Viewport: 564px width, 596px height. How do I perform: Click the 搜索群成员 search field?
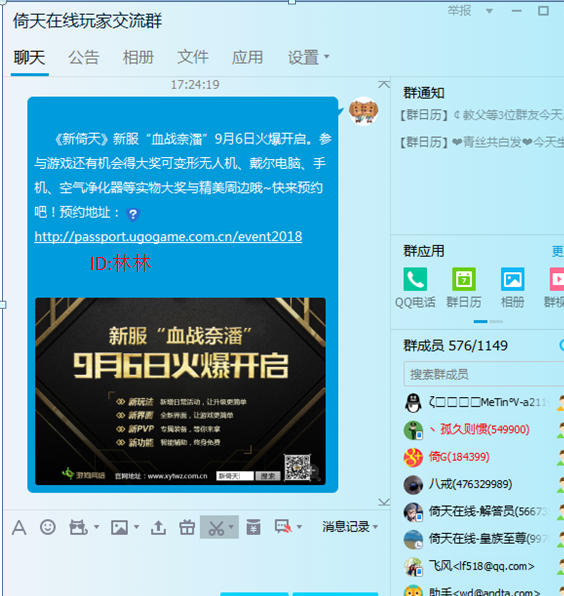coord(484,374)
